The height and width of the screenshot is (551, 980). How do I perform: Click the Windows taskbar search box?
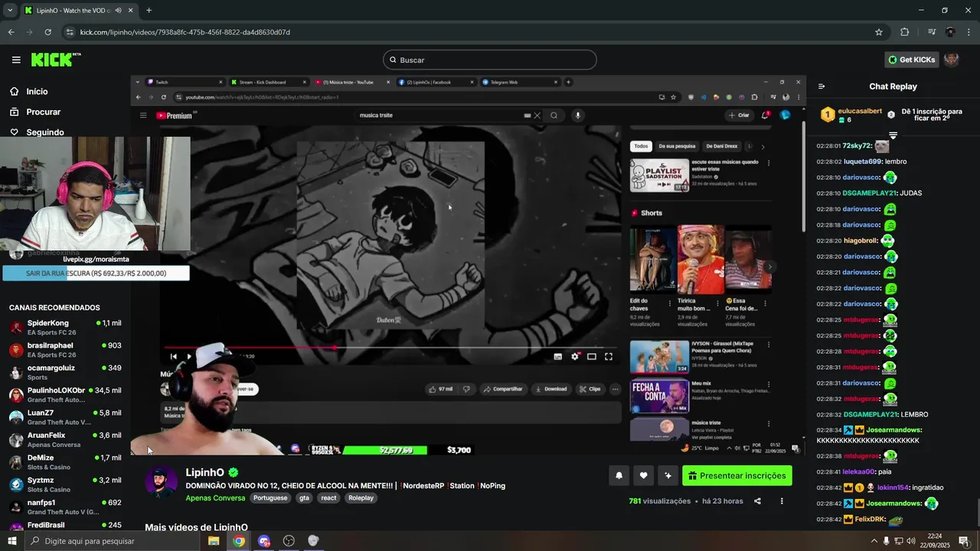tap(113, 541)
